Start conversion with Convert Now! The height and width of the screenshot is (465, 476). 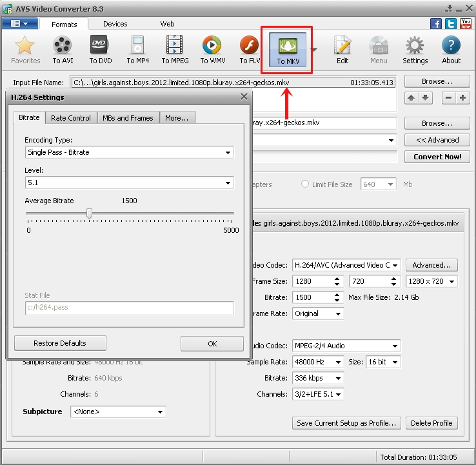437,157
